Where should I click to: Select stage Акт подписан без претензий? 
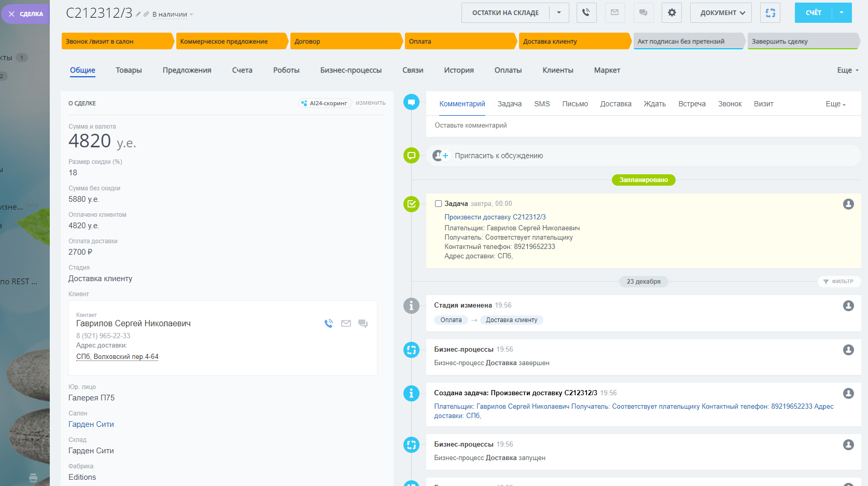pyautogui.click(x=688, y=41)
